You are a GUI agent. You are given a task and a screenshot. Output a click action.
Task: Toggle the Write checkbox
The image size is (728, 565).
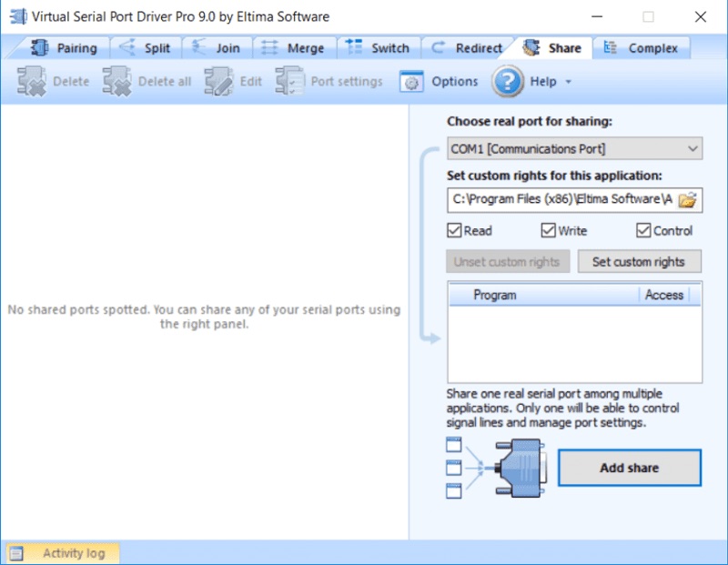[x=549, y=230]
